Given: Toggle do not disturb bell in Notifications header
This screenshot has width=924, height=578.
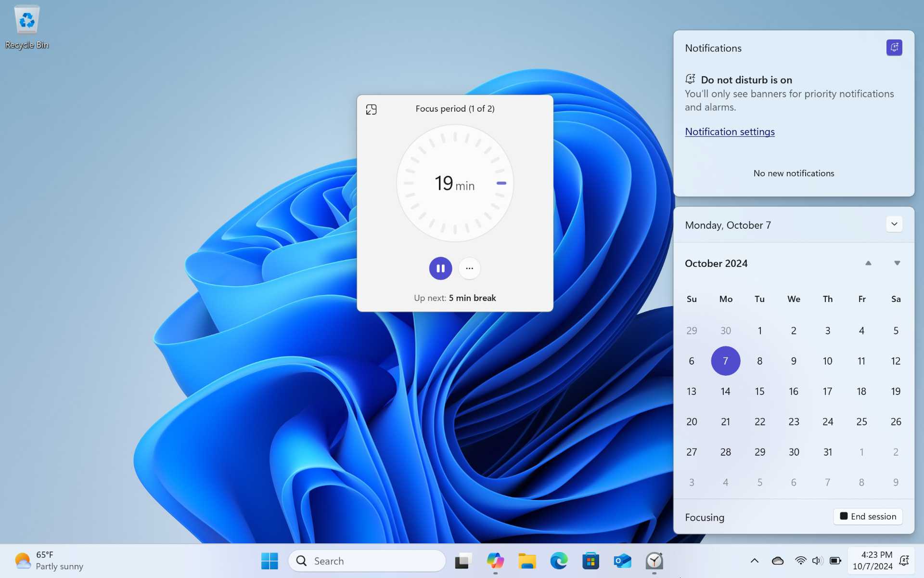Looking at the screenshot, I should pyautogui.click(x=894, y=48).
